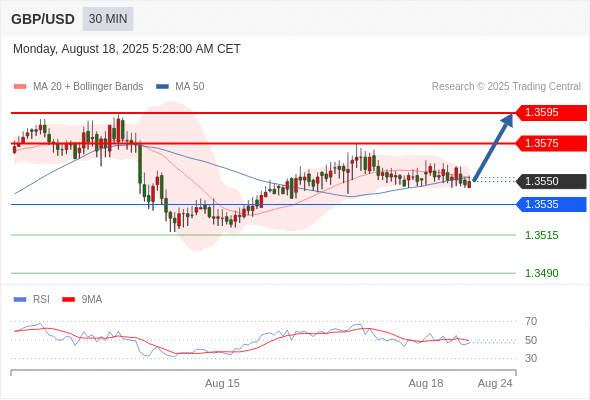This screenshot has height=400, width=590.
Task: Click the green 1.3515 support label
Action: tap(541, 236)
